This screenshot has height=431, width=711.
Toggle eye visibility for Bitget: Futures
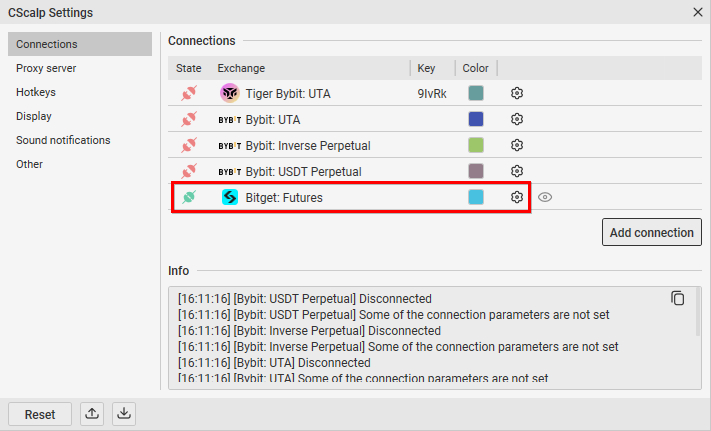click(545, 197)
